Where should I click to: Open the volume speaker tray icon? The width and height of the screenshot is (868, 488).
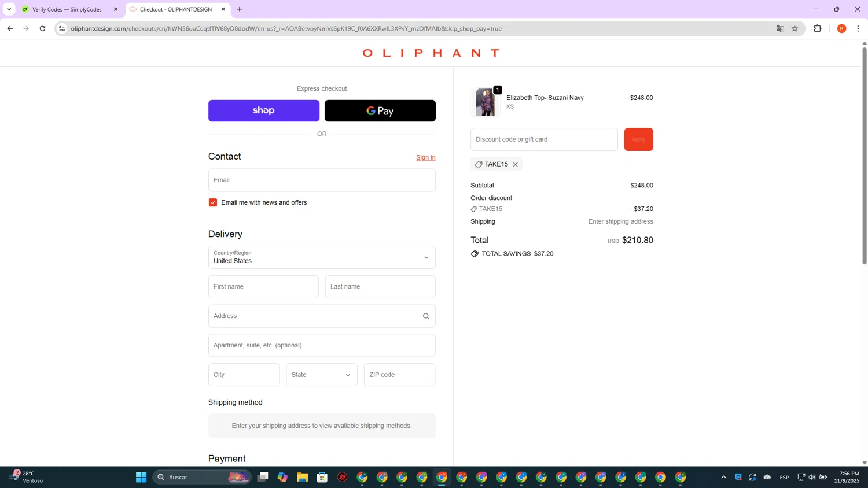[812, 477]
